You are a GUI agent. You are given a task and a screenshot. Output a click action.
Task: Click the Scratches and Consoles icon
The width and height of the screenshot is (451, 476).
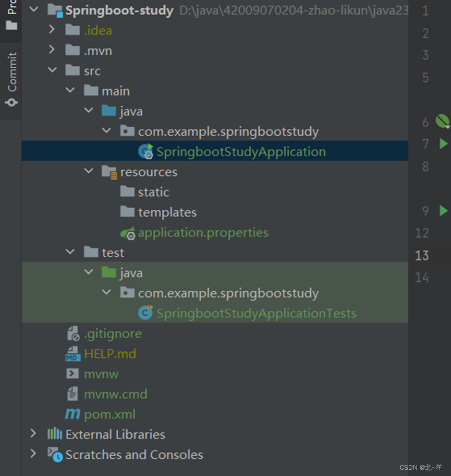[55, 455]
